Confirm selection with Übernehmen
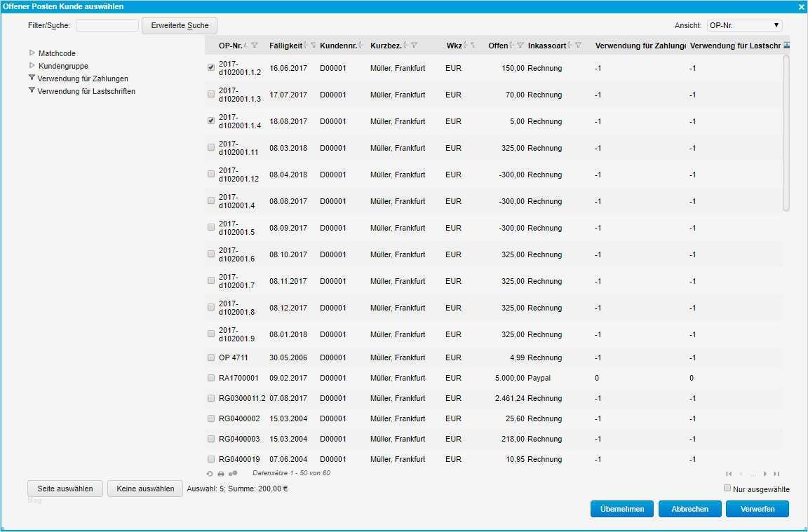 tap(622, 509)
